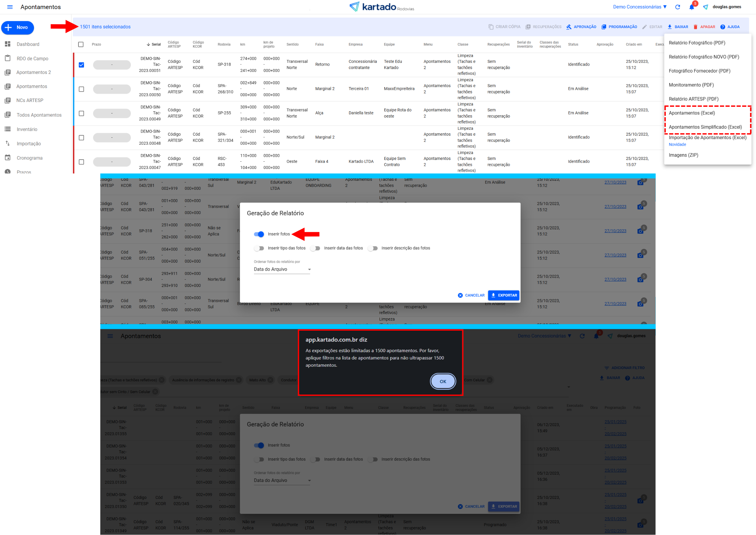The width and height of the screenshot is (756, 535).
Task: Open the Baixar download menu
Action: pyautogui.click(x=678, y=27)
